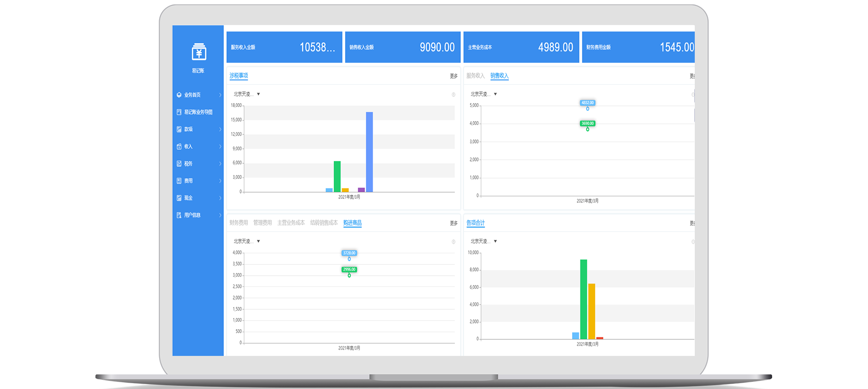Viewport: 868px width, 389px height.
Task: Click the 现金 sidebar icon
Action: click(179, 198)
